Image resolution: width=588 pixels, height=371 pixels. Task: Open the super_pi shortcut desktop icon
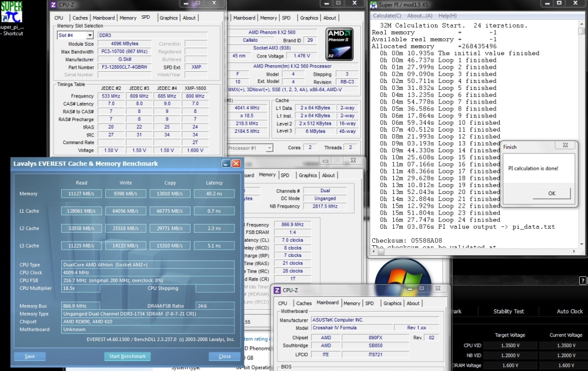click(x=12, y=18)
